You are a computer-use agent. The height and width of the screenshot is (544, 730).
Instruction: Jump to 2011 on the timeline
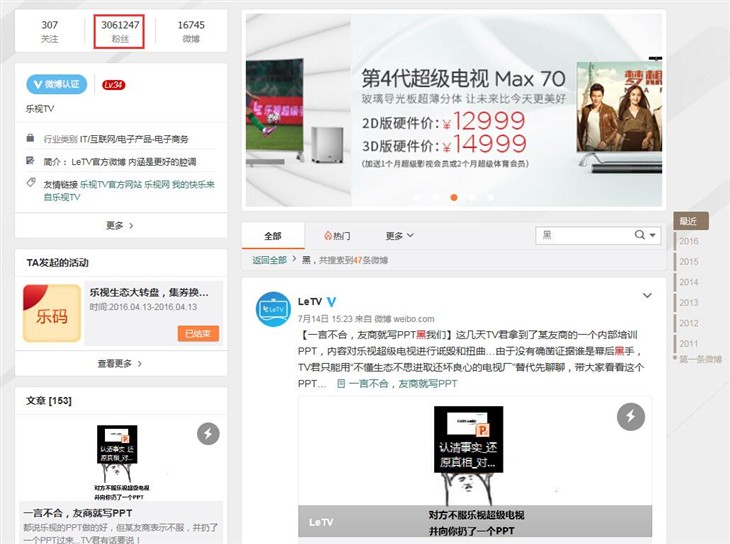689,344
